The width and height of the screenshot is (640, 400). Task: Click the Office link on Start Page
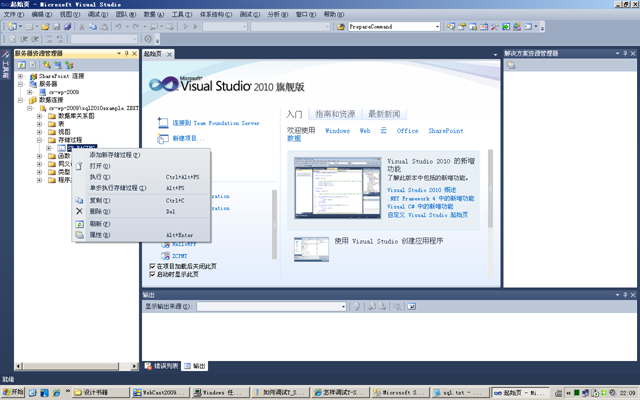[407, 131]
